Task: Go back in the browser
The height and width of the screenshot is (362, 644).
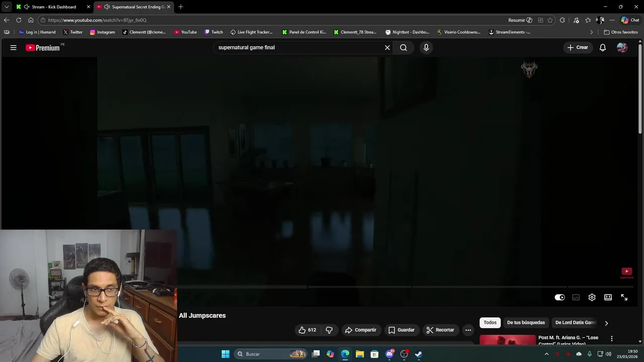Action: point(7,20)
